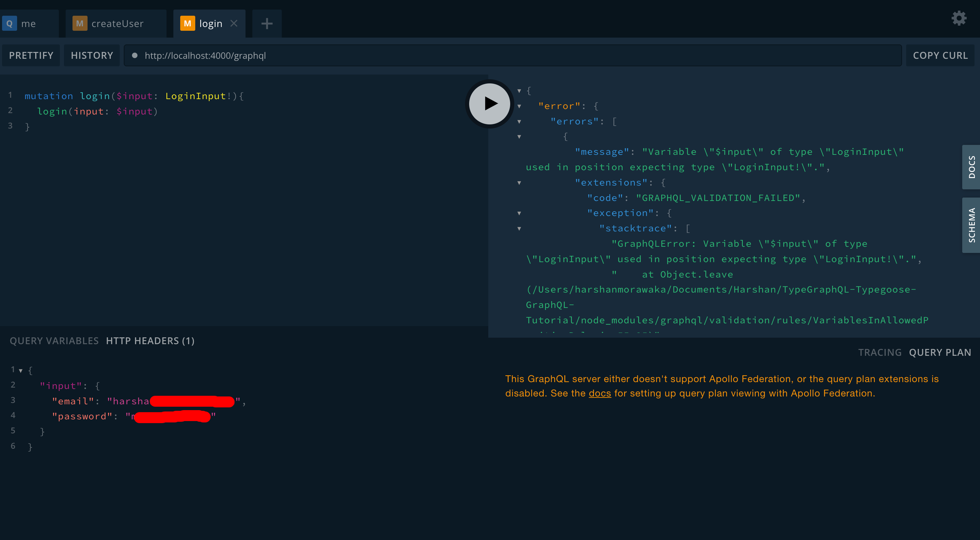Switch to the Query Variables panel
Screen dimensions: 980x540
pos(54,341)
